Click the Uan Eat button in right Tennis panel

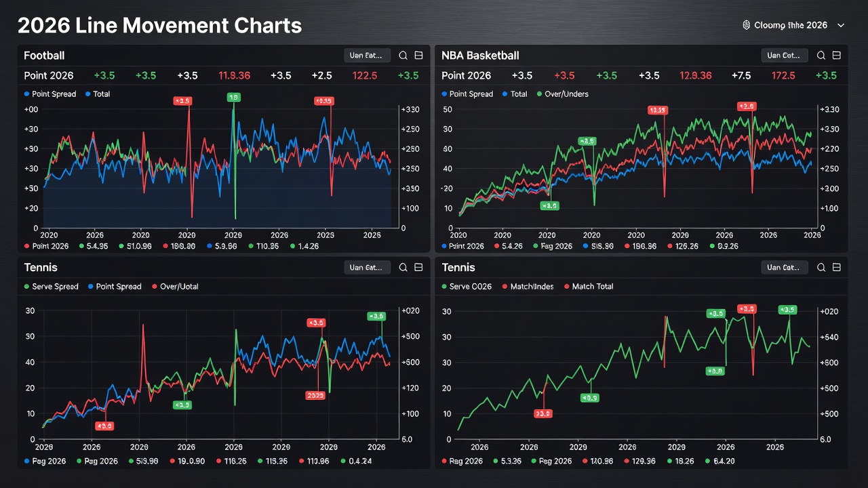[x=785, y=267]
